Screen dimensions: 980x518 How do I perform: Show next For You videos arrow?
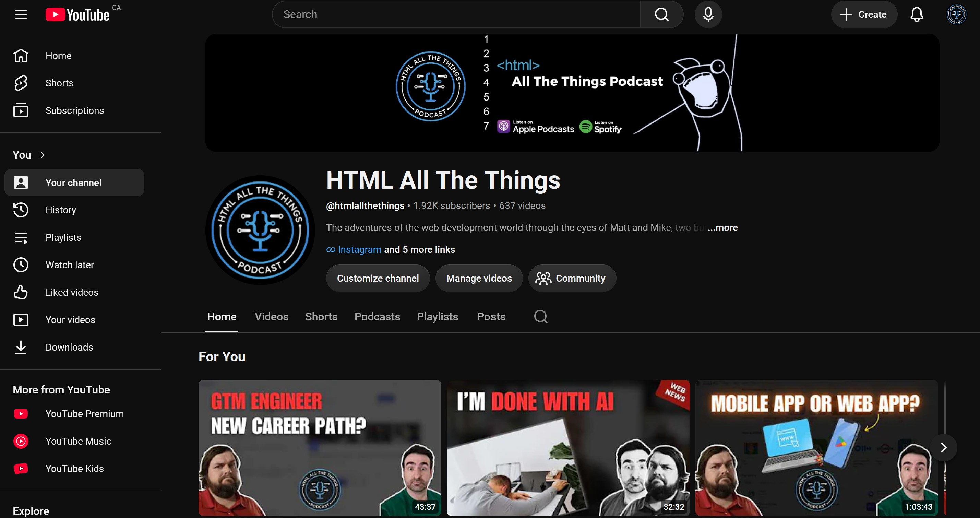pos(943,448)
